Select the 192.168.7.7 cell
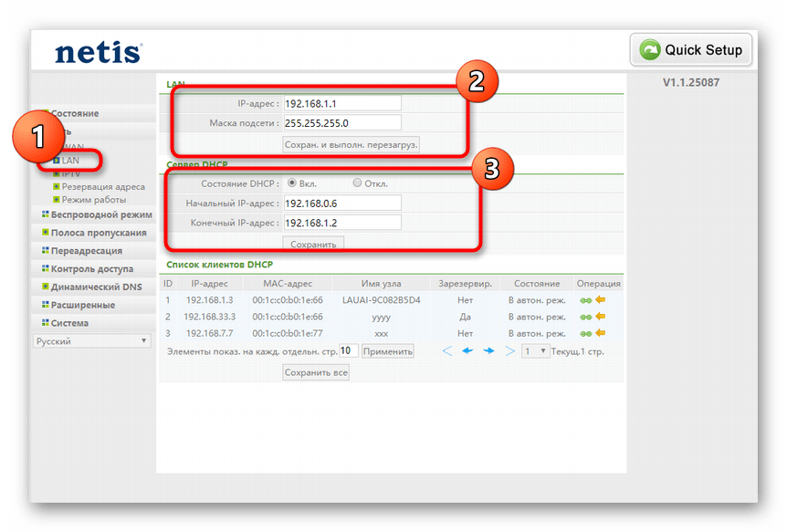This screenshot has width=787, height=532. 209,333
